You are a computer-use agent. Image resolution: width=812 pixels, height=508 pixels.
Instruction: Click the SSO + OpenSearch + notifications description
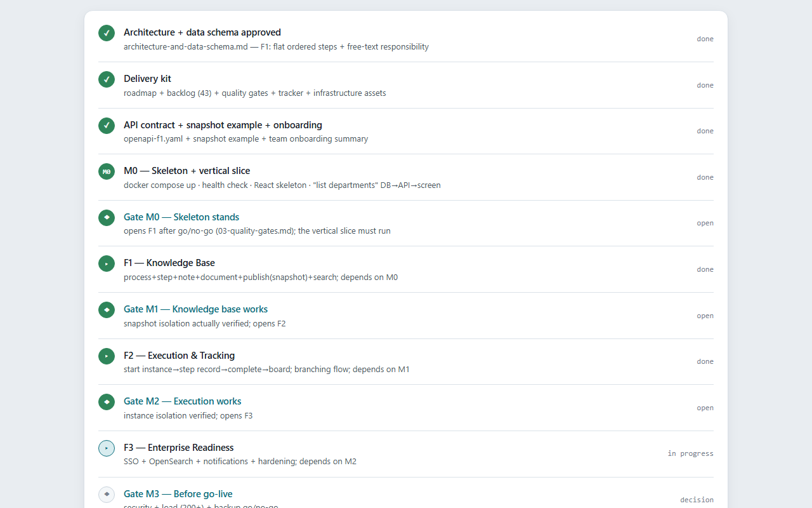[240, 462]
